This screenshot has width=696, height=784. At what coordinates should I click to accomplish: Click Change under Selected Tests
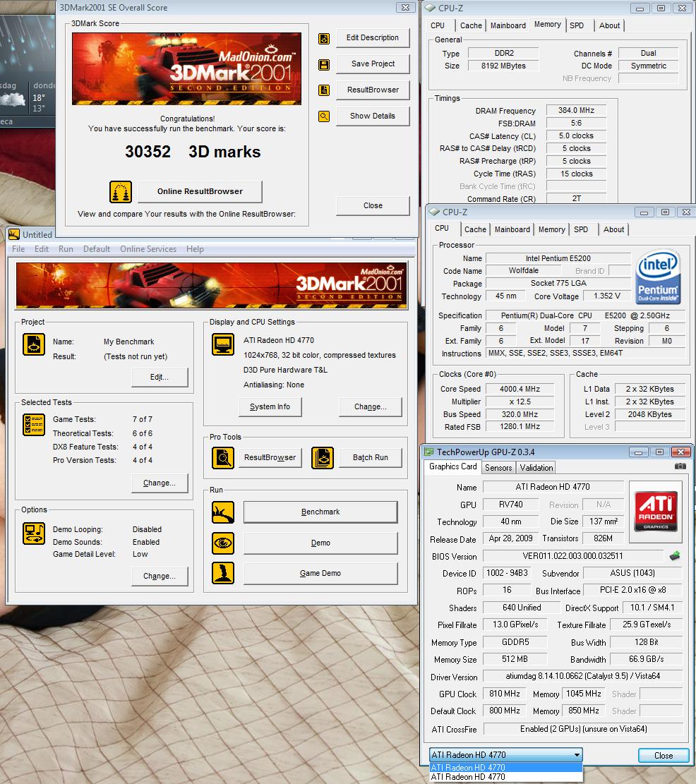pos(160,483)
